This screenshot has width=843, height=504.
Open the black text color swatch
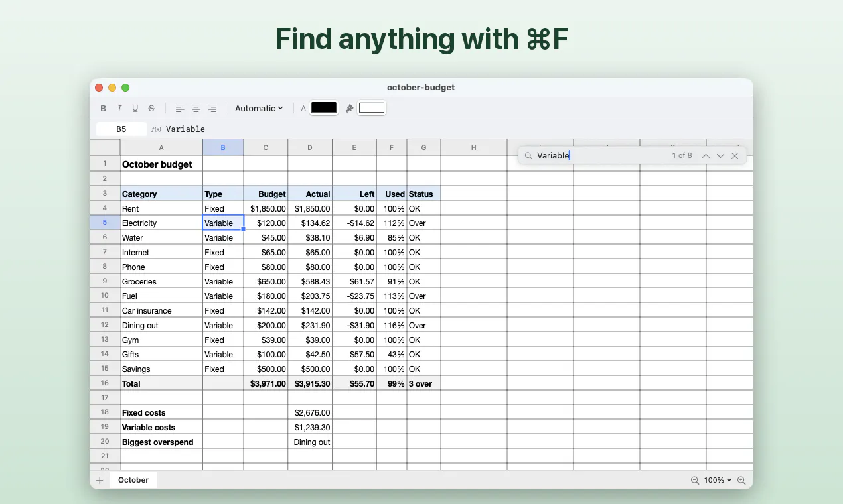click(324, 108)
